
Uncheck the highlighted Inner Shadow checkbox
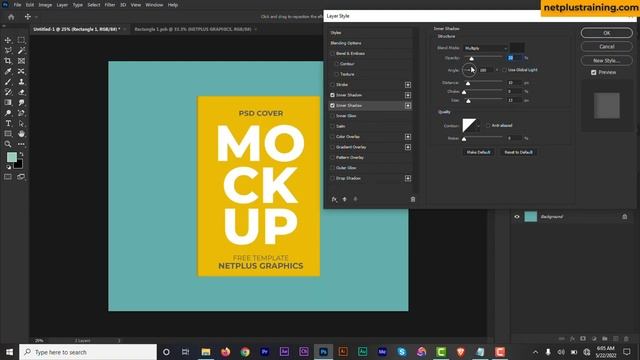pos(332,105)
